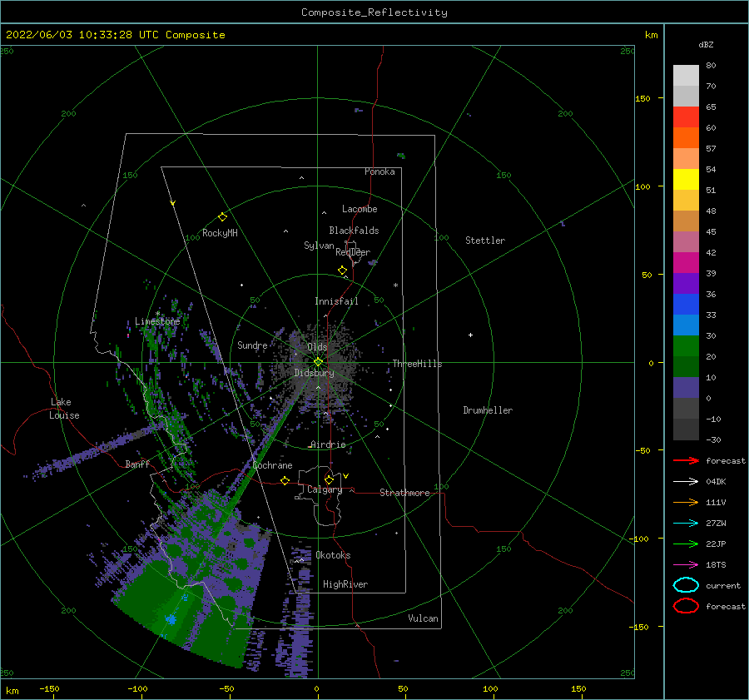Image resolution: width=749 pixels, height=700 pixels.
Task: Click the cyan 27ZW arrow in legend
Action: tap(686, 524)
